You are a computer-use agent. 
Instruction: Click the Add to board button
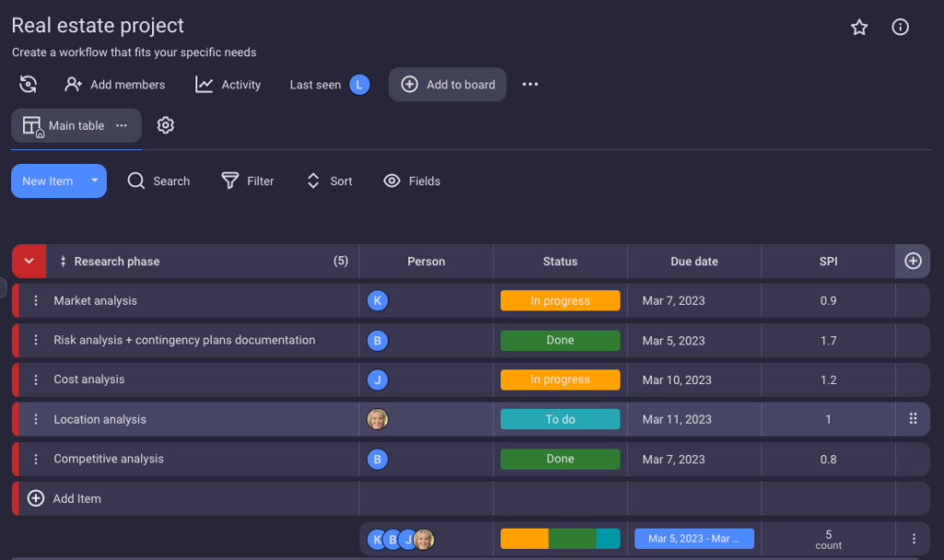[447, 84]
